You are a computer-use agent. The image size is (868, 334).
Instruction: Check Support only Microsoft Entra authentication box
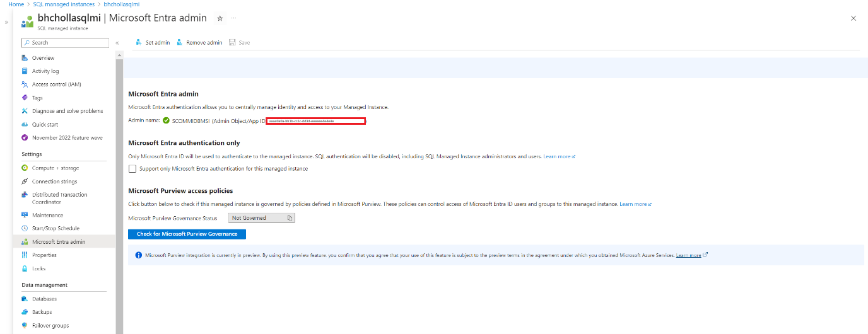pyautogui.click(x=132, y=169)
